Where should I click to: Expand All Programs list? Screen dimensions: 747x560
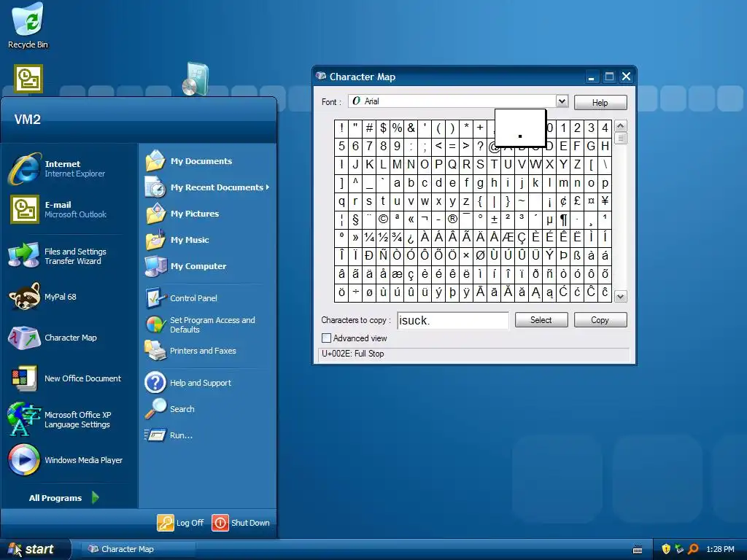[x=64, y=497]
